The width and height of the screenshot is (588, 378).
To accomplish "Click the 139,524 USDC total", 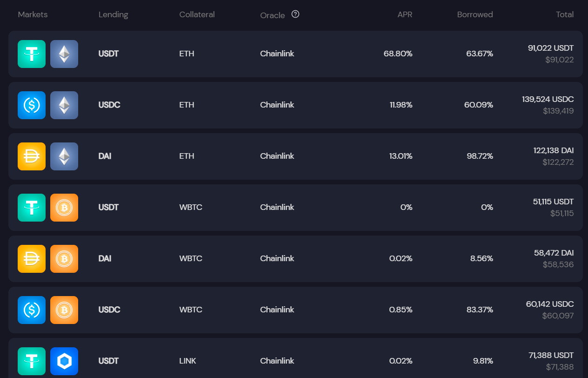I will click(x=548, y=99).
